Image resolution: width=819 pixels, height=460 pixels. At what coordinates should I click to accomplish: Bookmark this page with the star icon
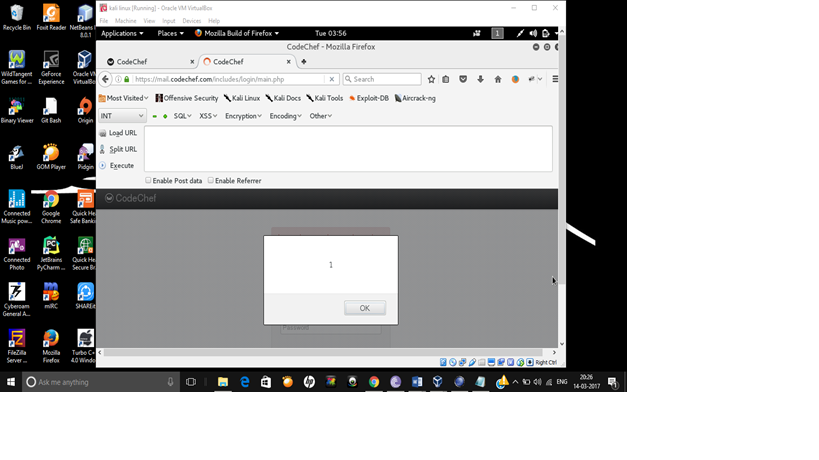(x=431, y=79)
